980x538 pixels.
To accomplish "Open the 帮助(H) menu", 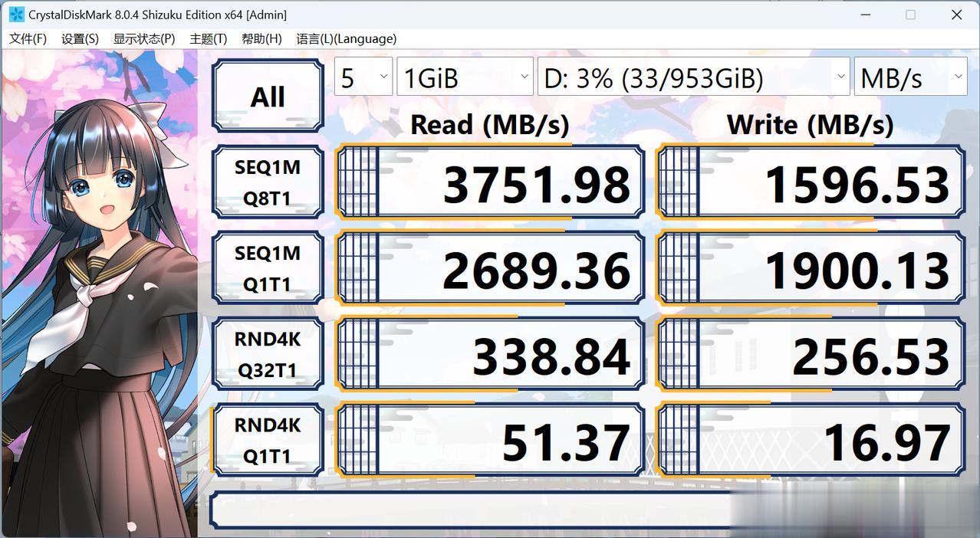I will click(261, 38).
